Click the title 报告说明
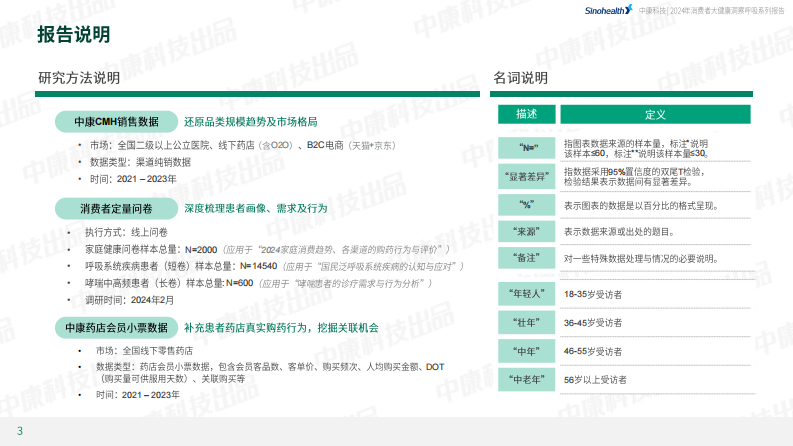 tap(73, 34)
